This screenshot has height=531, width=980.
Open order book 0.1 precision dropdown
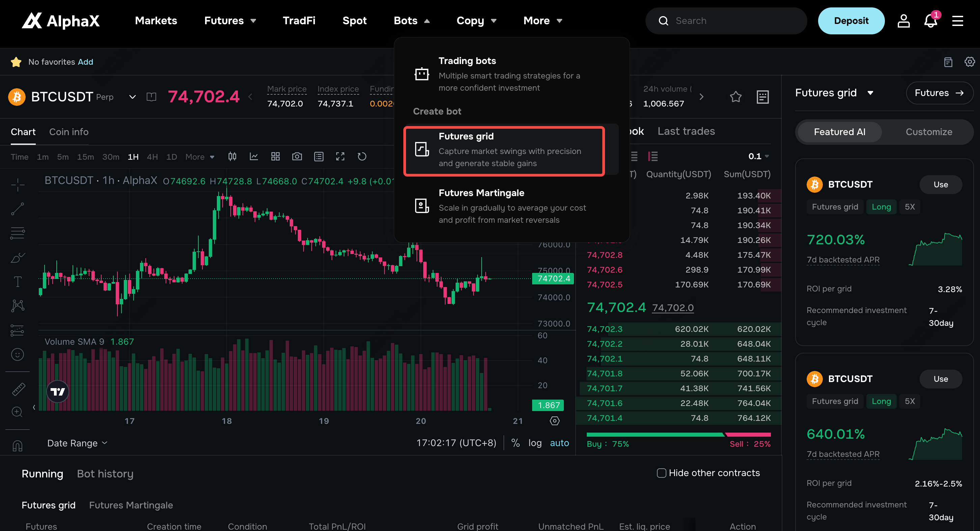pyautogui.click(x=758, y=156)
